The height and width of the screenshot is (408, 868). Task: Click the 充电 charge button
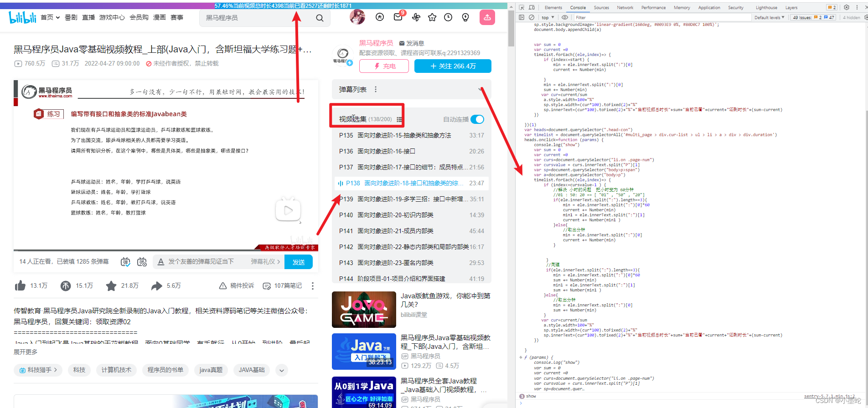pyautogui.click(x=384, y=66)
